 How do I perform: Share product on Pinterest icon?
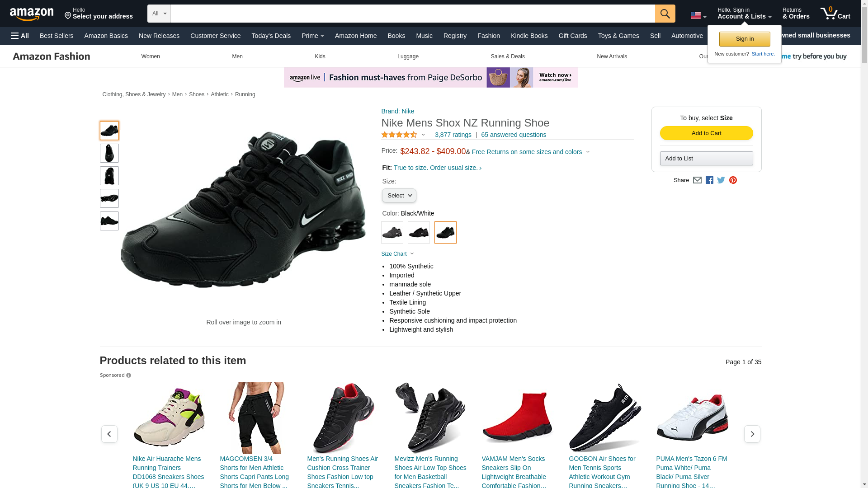pos(733,180)
